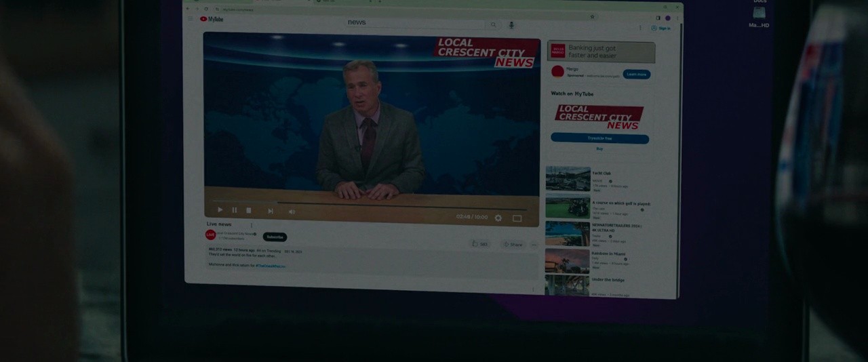The image size is (868, 362).
Task: Click the browser address bar
Action: 407,14
